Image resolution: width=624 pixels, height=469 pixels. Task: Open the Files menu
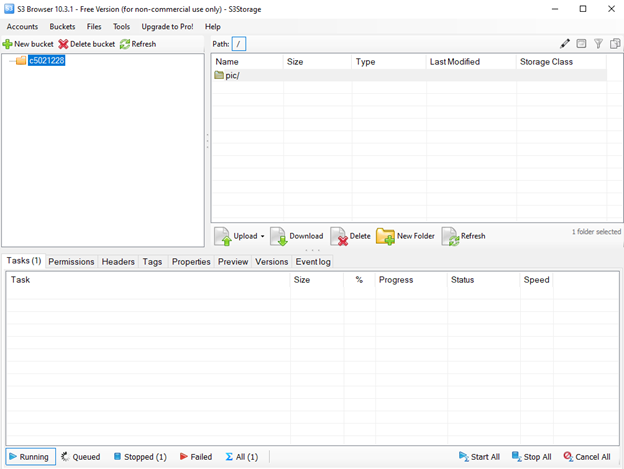[94, 27]
